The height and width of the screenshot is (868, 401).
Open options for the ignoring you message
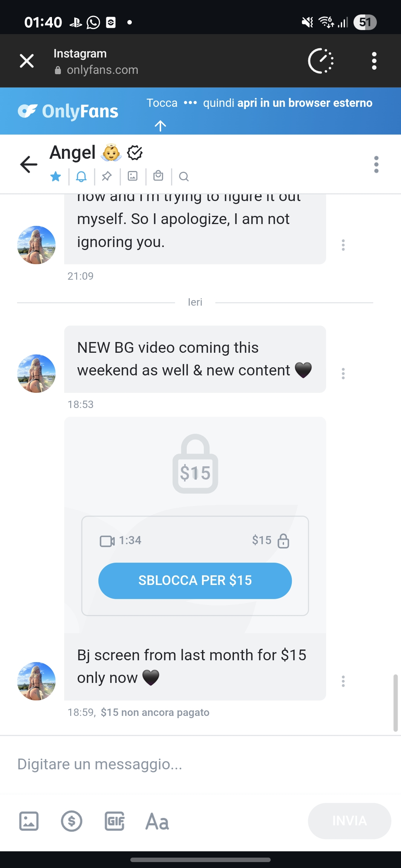pos(343,245)
